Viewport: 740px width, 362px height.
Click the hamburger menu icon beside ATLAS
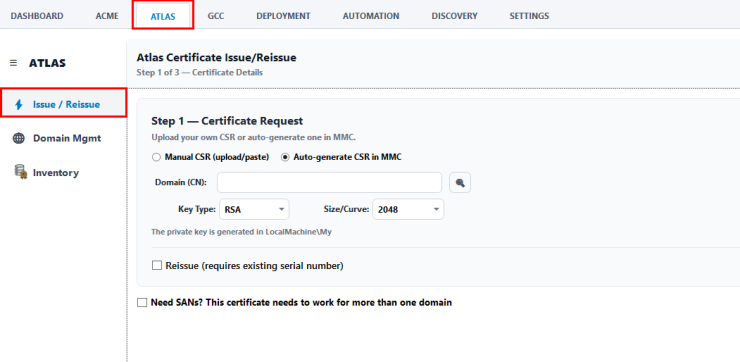coord(13,63)
